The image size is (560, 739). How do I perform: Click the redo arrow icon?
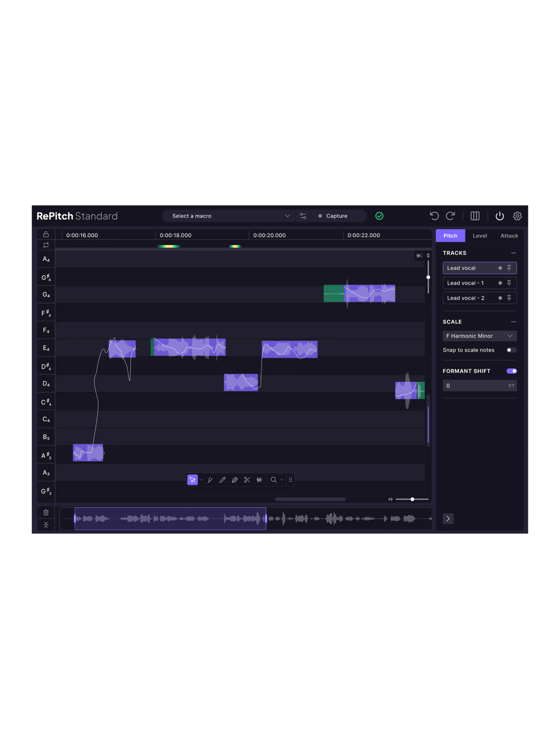450,216
